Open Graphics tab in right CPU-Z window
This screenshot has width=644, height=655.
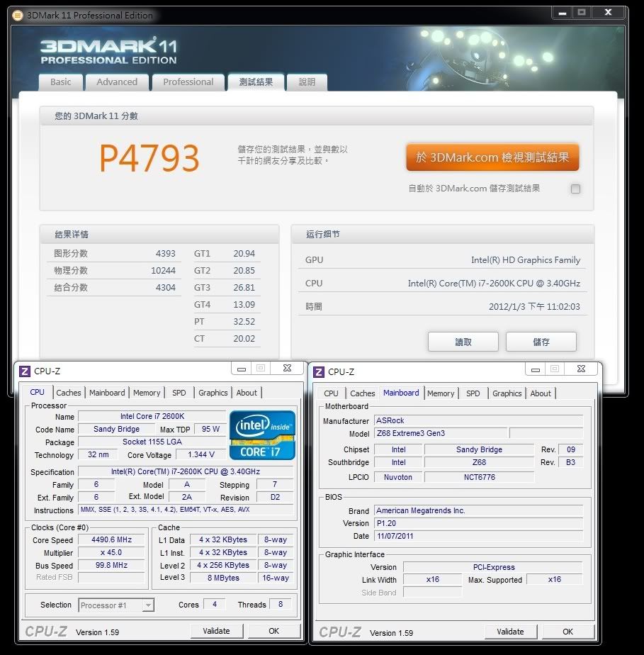pyautogui.click(x=507, y=393)
